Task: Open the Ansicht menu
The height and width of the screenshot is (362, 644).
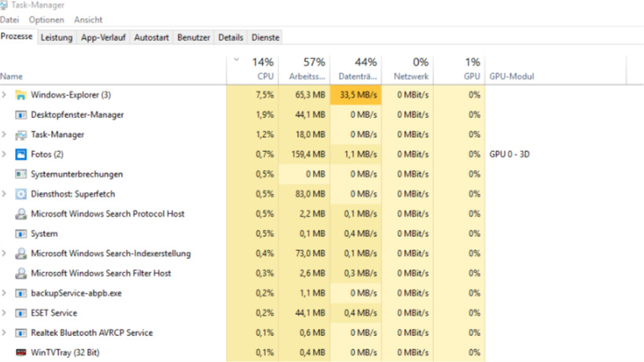Action: point(88,20)
